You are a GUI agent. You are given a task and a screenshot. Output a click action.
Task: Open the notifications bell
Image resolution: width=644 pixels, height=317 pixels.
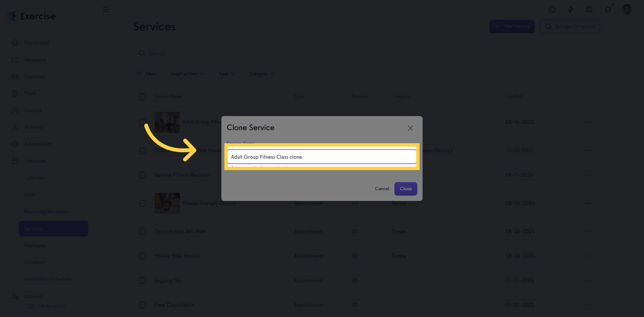tap(608, 9)
